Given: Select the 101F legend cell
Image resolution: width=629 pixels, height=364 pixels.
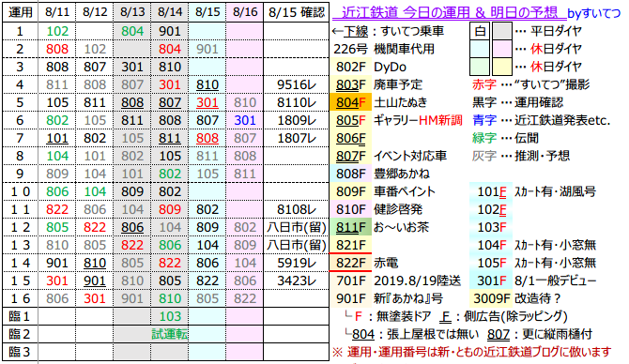Looking at the screenshot, I should [x=491, y=191].
